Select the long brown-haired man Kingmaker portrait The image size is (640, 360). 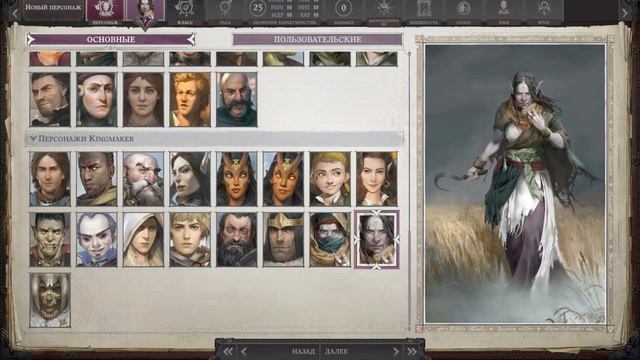(50, 179)
